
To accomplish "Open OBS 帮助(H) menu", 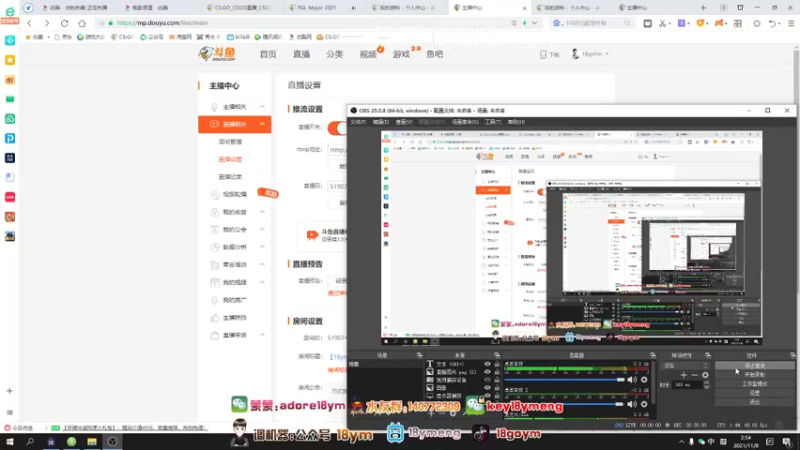I will point(516,122).
